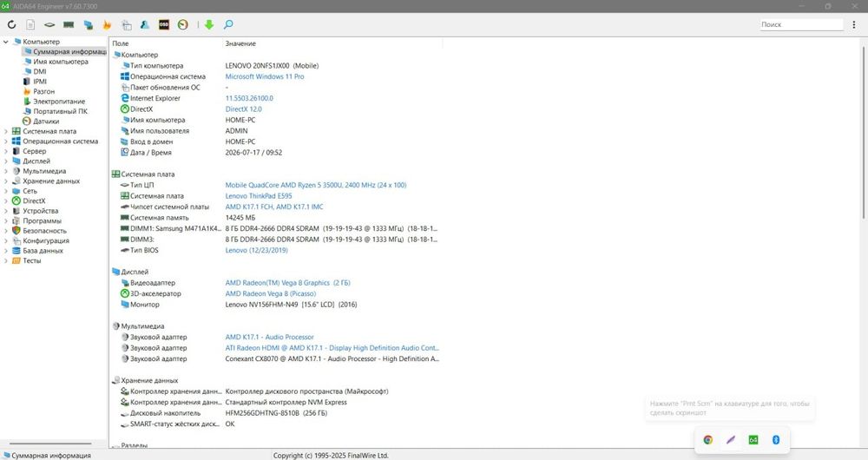Open the Microsoft Windows 11 Pro link
This screenshot has height=460, width=868.
(265, 76)
